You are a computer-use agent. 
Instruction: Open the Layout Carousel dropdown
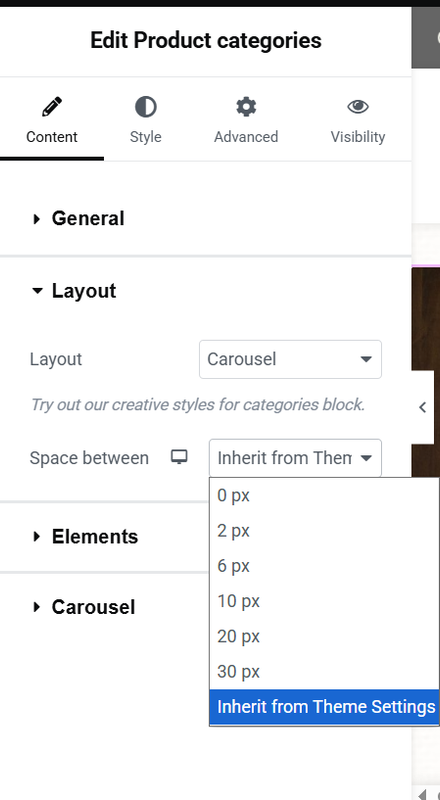[290, 359]
